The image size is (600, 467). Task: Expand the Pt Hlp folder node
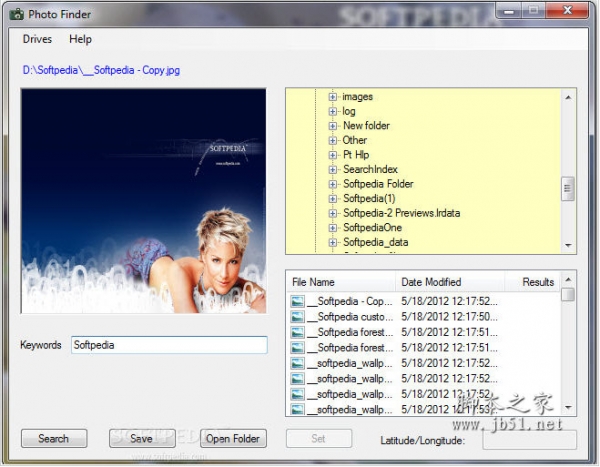333,155
